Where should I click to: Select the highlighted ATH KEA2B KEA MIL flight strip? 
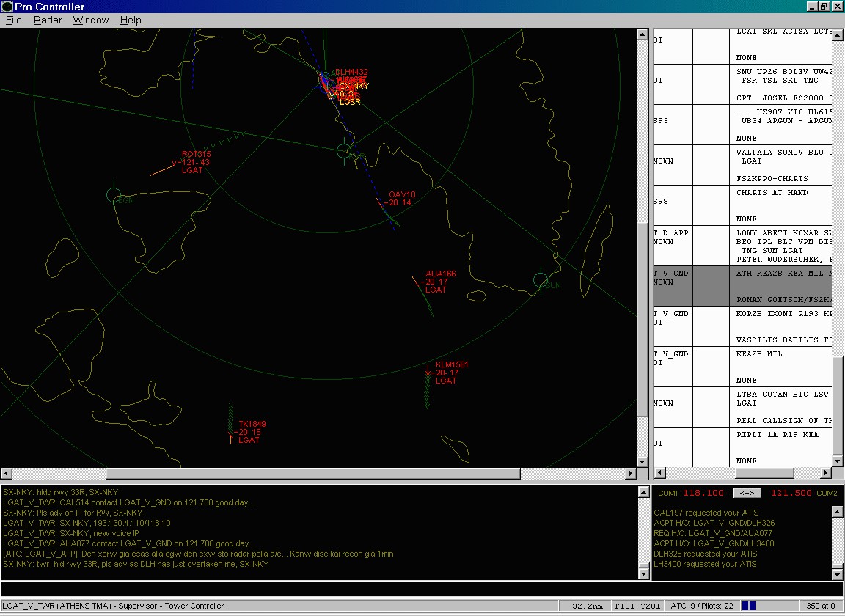click(743, 286)
